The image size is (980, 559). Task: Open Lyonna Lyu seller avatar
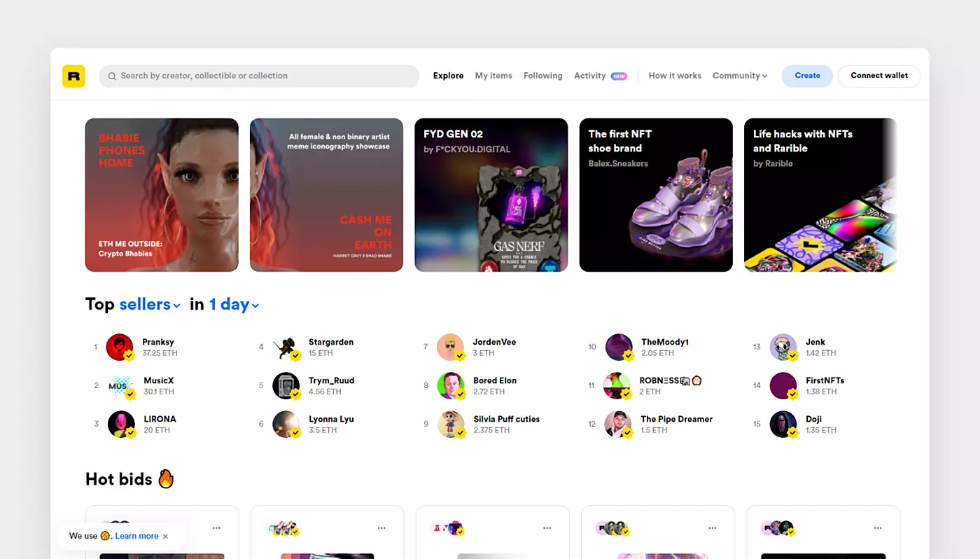(286, 425)
